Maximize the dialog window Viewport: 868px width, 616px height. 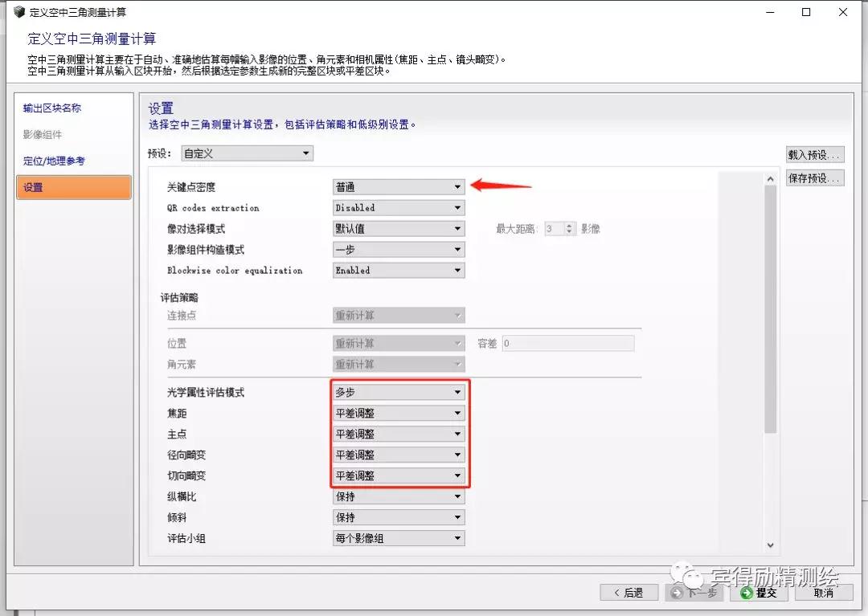click(x=806, y=12)
